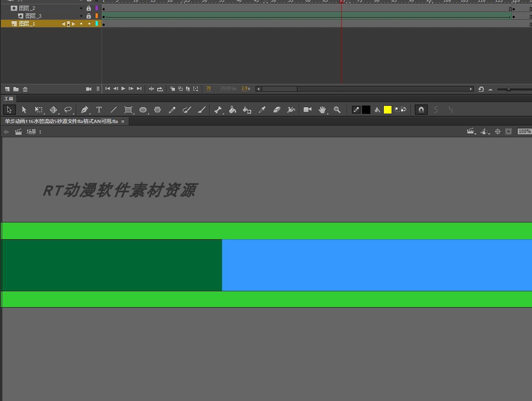
Task: Select the Ink Bottle tool
Action: 247,110
